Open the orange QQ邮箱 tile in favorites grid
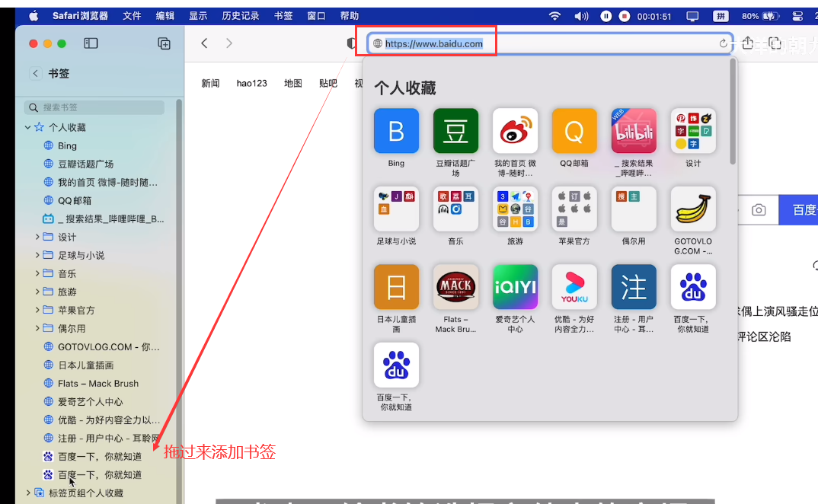Screen dimensions: 818x504 (574, 130)
